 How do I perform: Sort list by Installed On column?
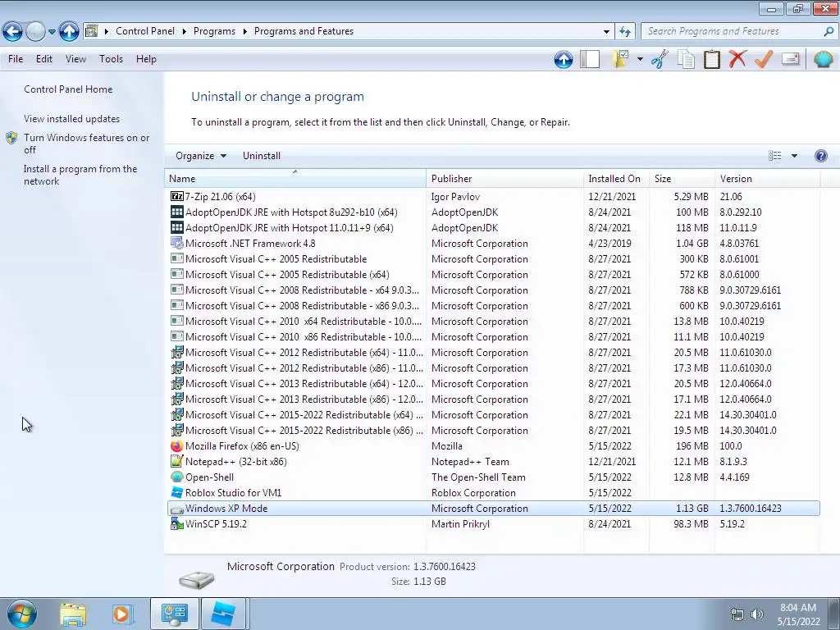tap(616, 179)
